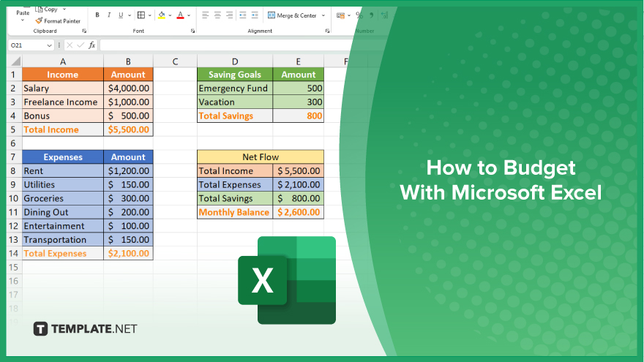Click Copy button
The width and height of the screenshot is (644, 362).
click(46, 9)
